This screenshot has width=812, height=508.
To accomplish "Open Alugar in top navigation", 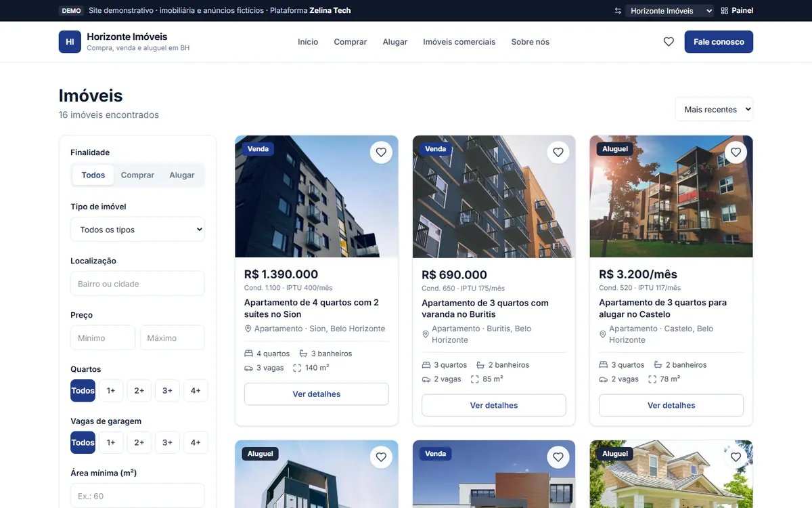I will (395, 42).
